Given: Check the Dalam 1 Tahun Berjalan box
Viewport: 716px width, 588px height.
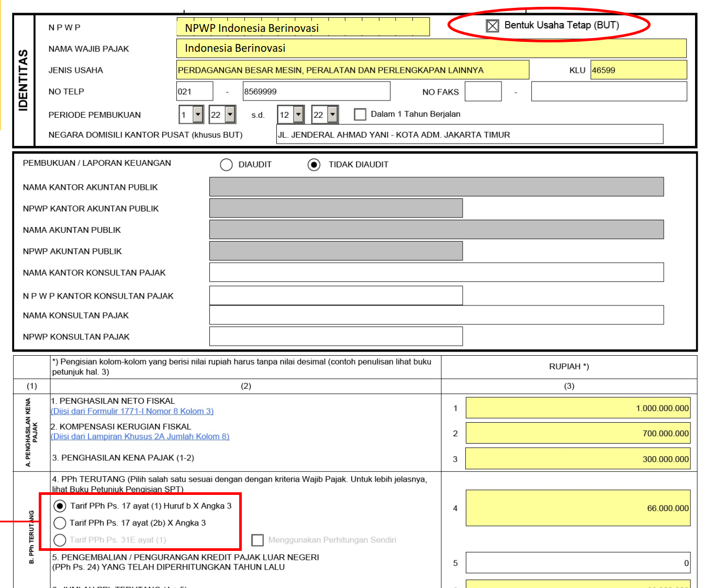Looking at the screenshot, I should [360, 114].
